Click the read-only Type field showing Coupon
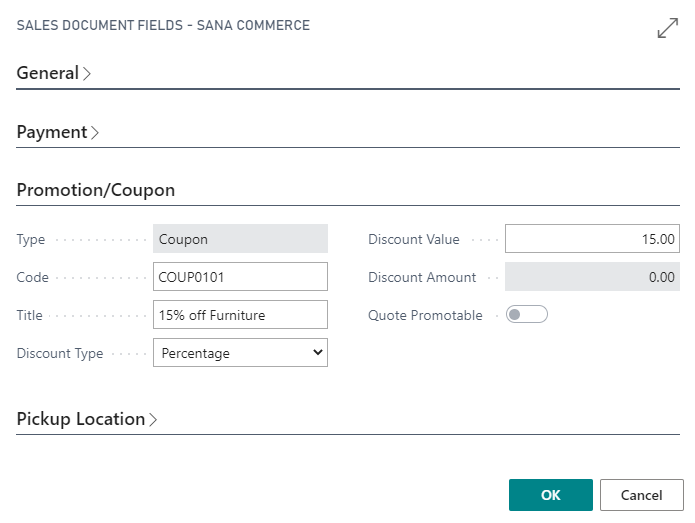This screenshot has height=523, width=695. tap(240, 239)
